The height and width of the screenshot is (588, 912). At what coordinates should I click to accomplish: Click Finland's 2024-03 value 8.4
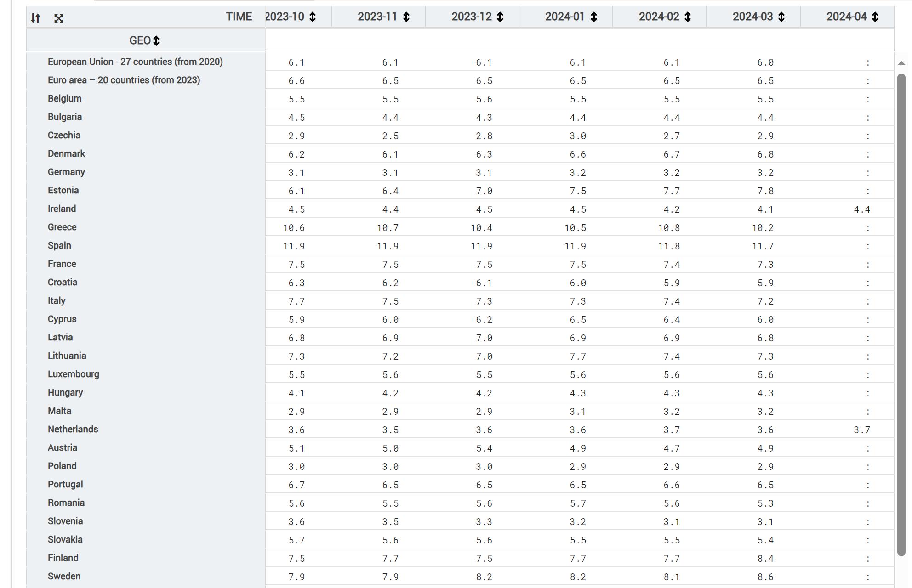click(x=765, y=559)
